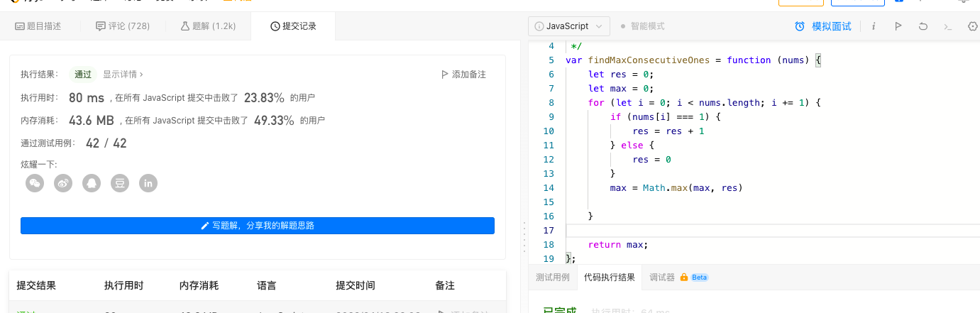
Task: Click the 备注 column header
Action: tap(445, 285)
